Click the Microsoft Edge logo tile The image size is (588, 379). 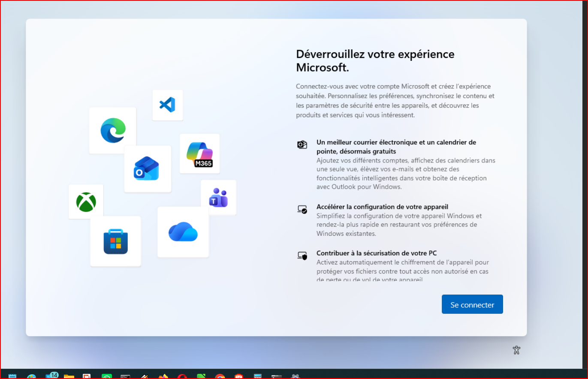coord(113,130)
